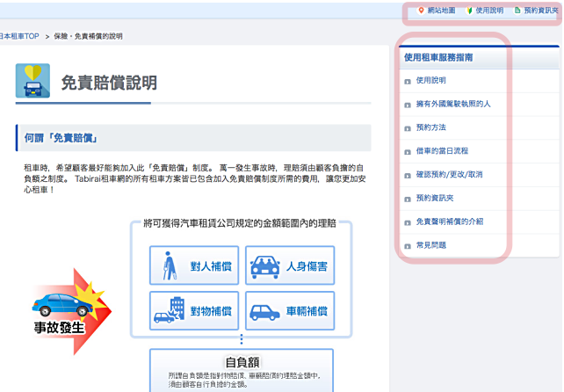
Task: Select 確認預約/更改/取消 in sidebar
Action: point(449,174)
